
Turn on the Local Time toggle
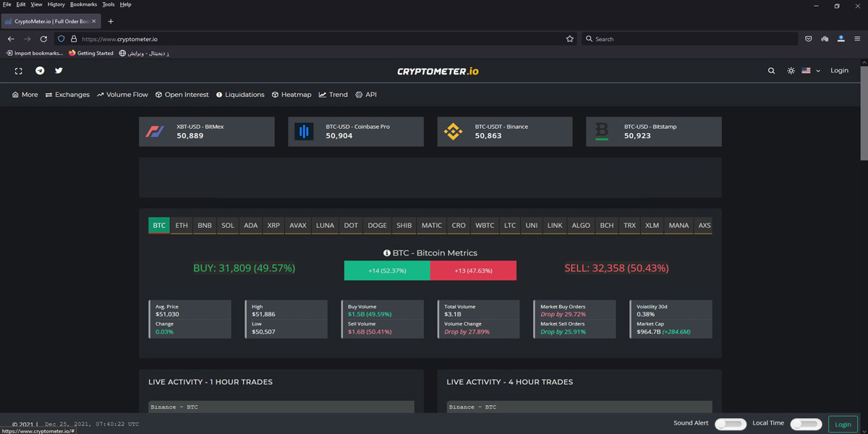pos(806,424)
